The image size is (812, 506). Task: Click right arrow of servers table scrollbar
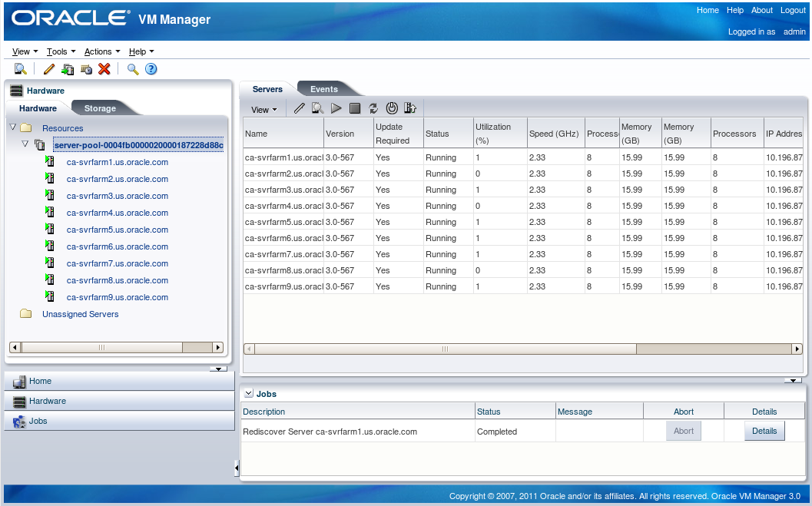797,349
